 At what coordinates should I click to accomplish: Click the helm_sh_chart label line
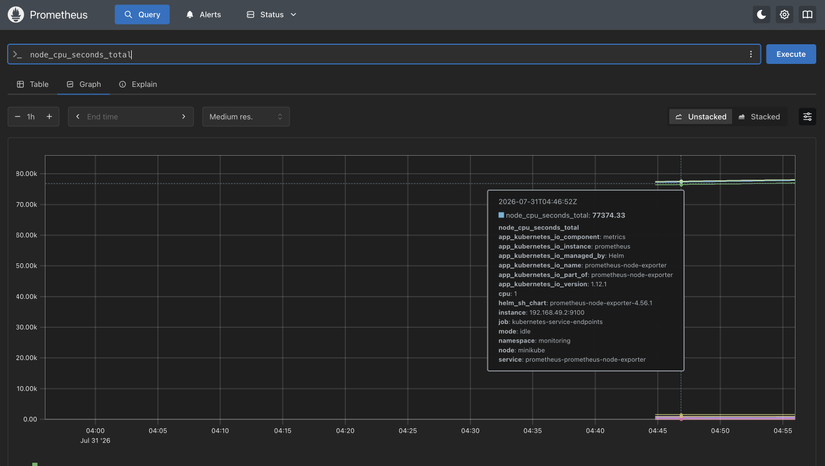pos(575,303)
